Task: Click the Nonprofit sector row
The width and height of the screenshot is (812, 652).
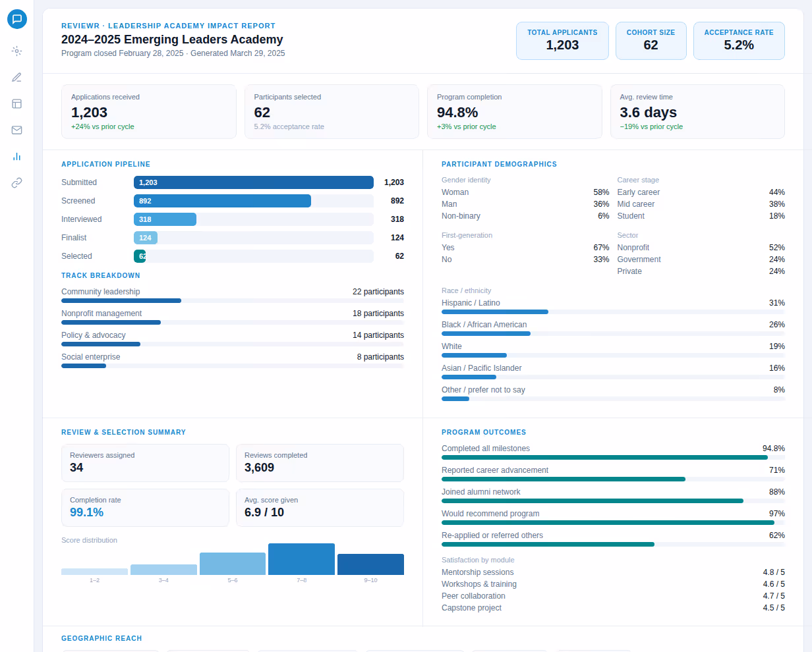Action: coord(701,248)
